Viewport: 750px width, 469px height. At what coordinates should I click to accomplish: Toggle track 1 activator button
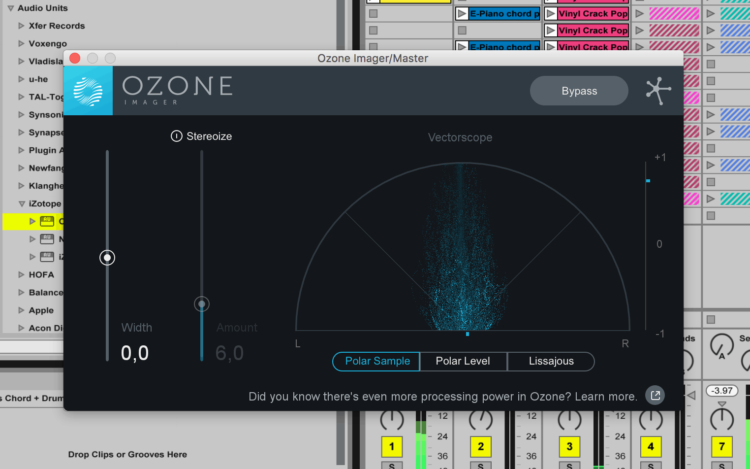point(391,446)
